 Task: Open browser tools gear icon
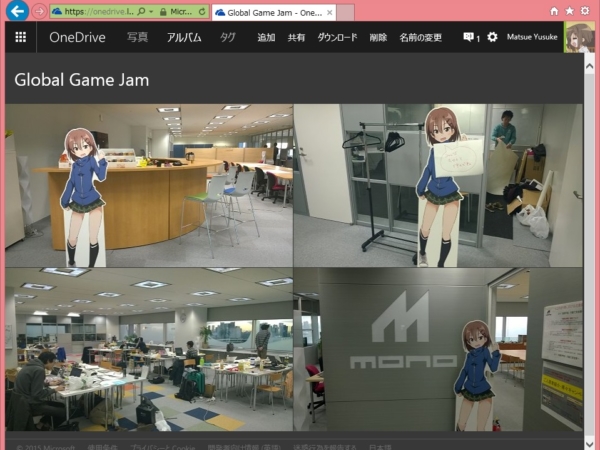pyautogui.click(x=585, y=11)
